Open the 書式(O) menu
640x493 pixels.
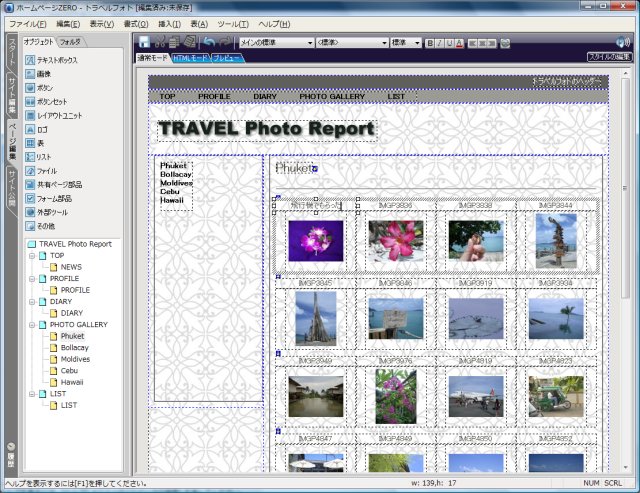[136, 24]
